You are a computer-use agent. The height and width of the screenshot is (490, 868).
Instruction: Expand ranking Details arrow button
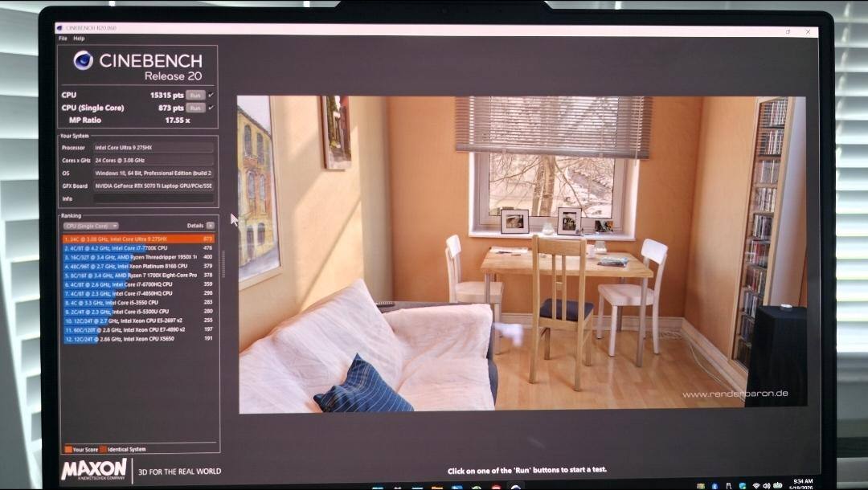[x=211, y=226]
